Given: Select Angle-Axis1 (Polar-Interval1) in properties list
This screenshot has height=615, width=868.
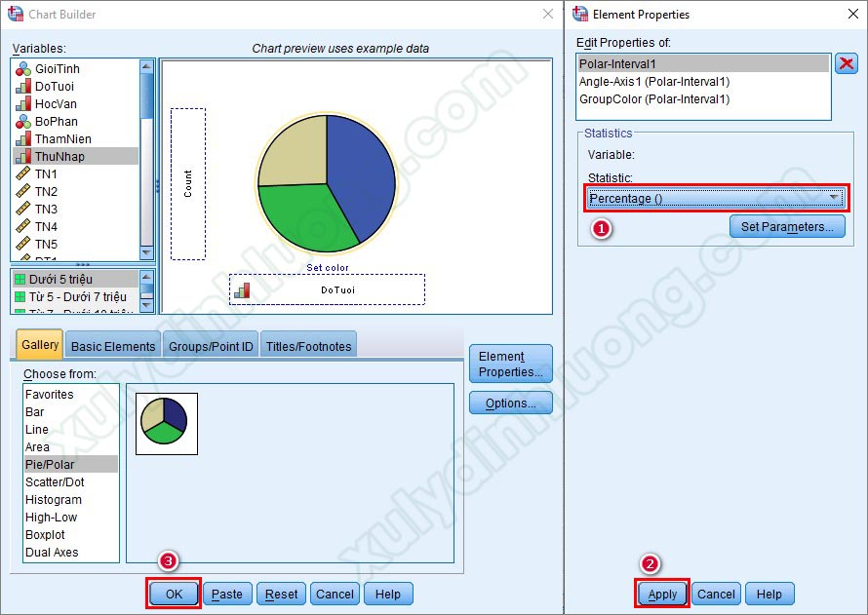Looking at the screenshot, I should pyautogui.click(x=653, y=82).
